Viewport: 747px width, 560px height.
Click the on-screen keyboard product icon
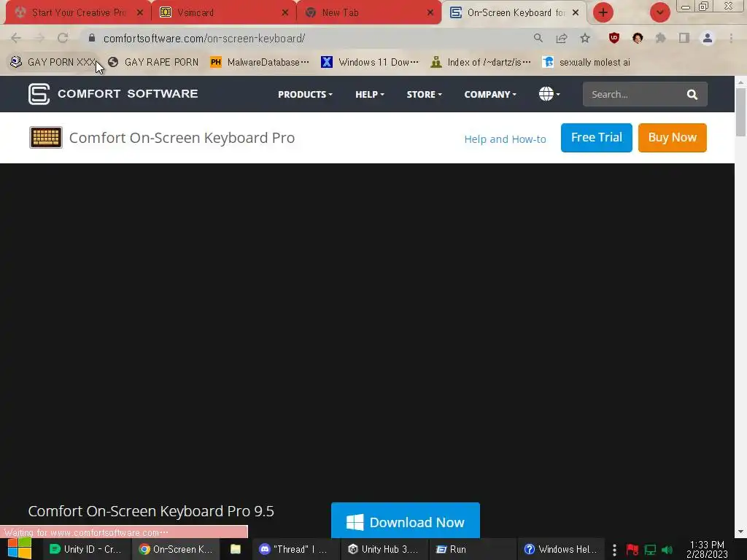click(46, 138)
